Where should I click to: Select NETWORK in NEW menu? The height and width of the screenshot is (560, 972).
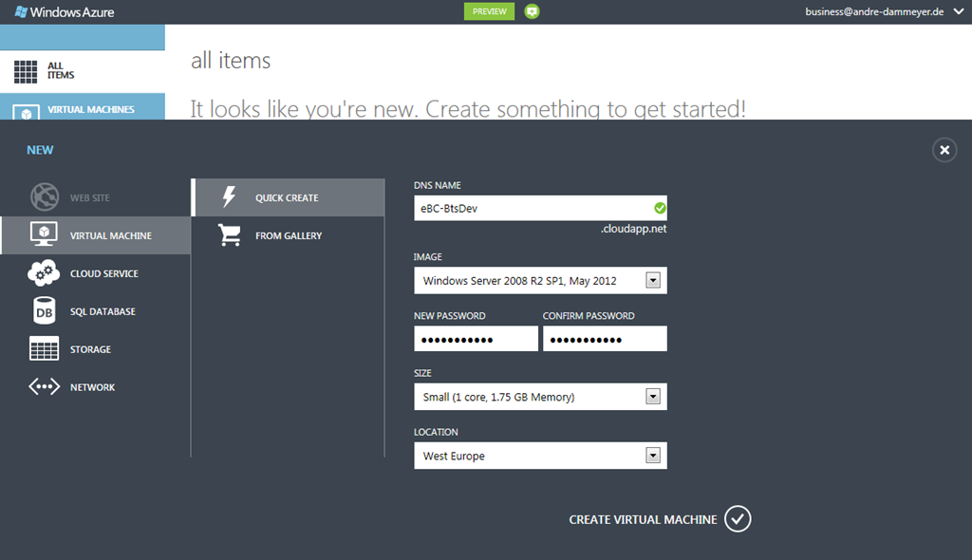(x=92, y=387)
